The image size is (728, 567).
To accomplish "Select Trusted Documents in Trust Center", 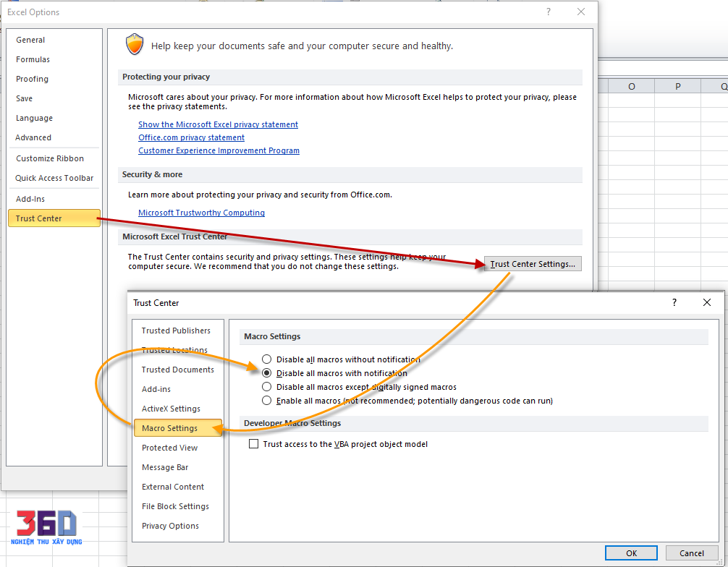I will [178, 370].
